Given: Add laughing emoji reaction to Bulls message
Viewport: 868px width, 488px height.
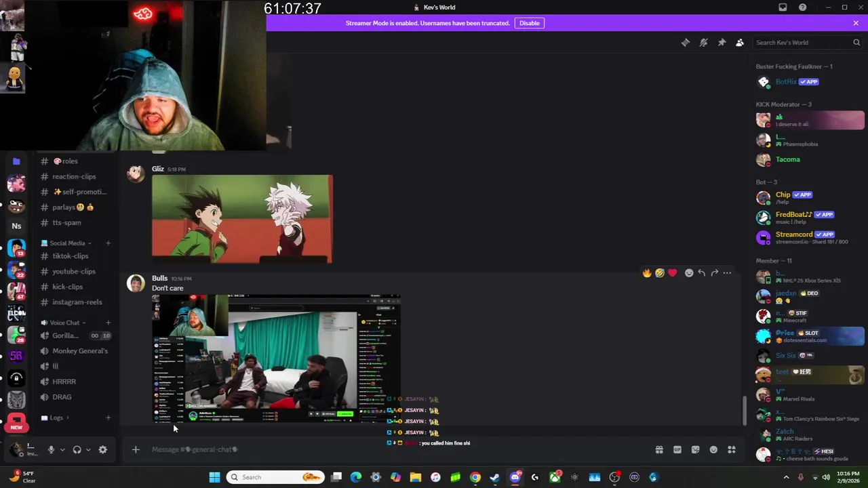Looking at the screenshot, I should pyautogui.click(x=660, y=272).
